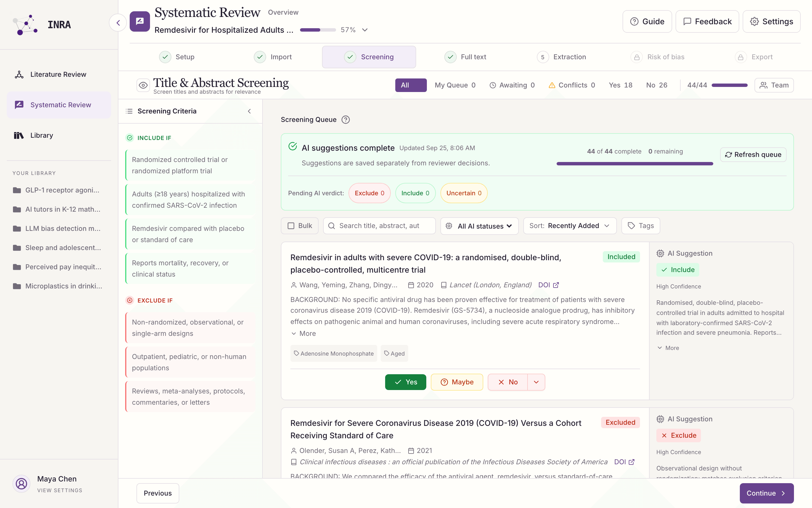Image resolution: width=812 pixels, height=508 pixels.
Task: Click the green Yes decision button
Action: click(405, 382)
